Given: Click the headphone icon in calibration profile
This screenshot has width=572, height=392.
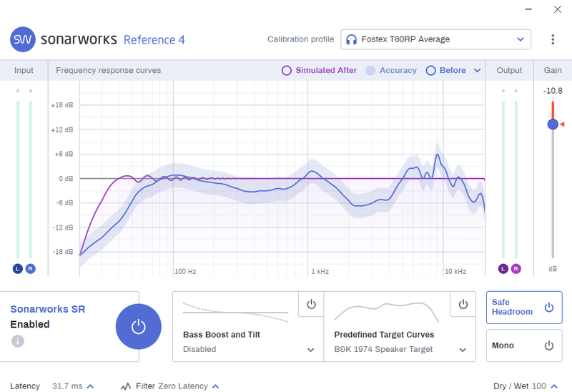Looking at the screenshot, I should click(351, 39).
